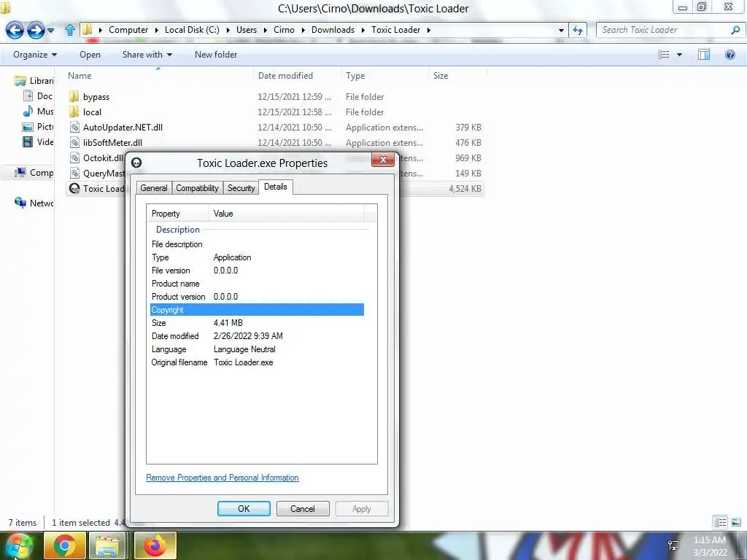Click the Windows Explorer taskbar icon
747x560 pixels.
point(108,545)
